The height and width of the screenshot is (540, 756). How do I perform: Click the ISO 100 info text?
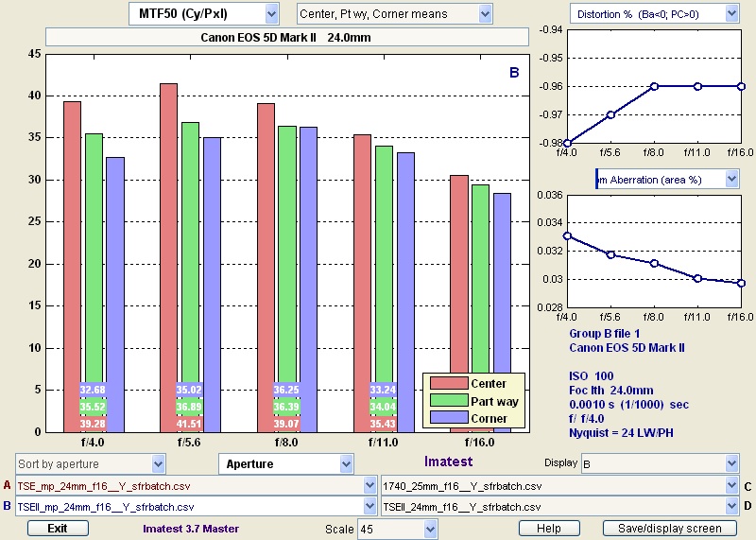[592, 376]
